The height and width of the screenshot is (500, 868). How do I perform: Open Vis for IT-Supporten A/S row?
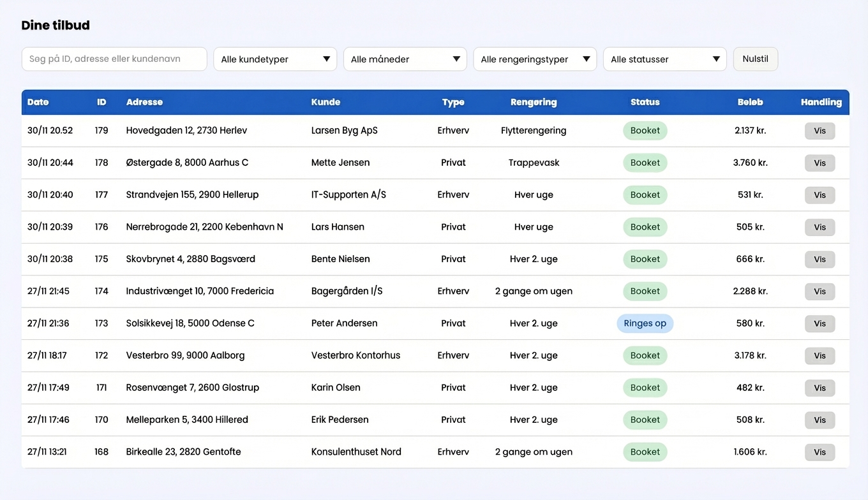tap(820, 195)
